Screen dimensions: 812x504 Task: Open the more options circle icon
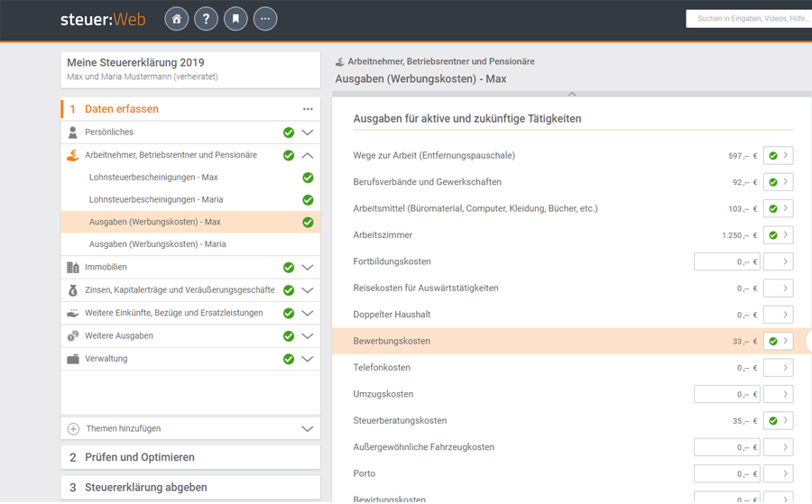click(x=265, y=19)
